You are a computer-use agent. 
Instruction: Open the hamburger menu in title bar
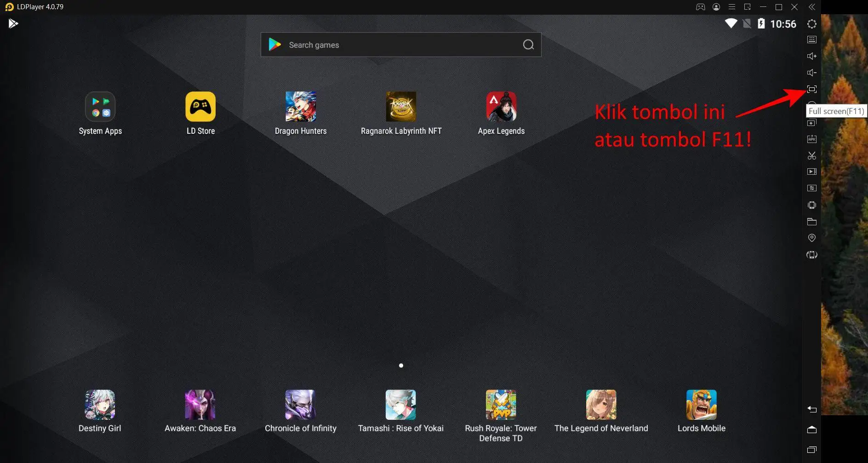[732, 7]
